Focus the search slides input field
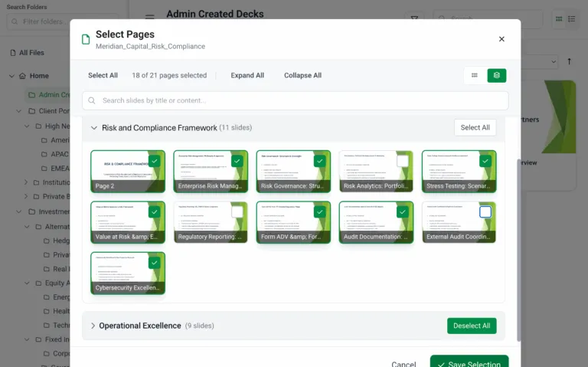Screen dimensions: 588x367 pyautogui.click(x=295, y=100)
